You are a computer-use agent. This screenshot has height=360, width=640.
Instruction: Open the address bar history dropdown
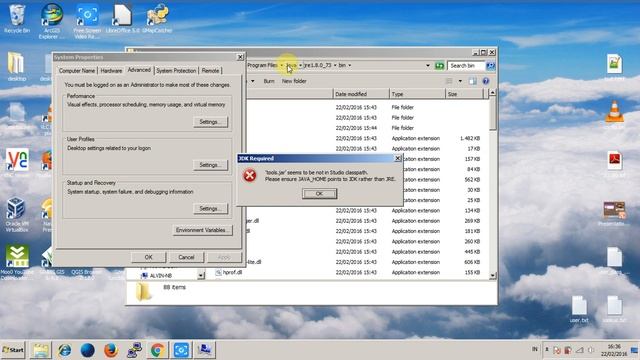pos(428,65)
